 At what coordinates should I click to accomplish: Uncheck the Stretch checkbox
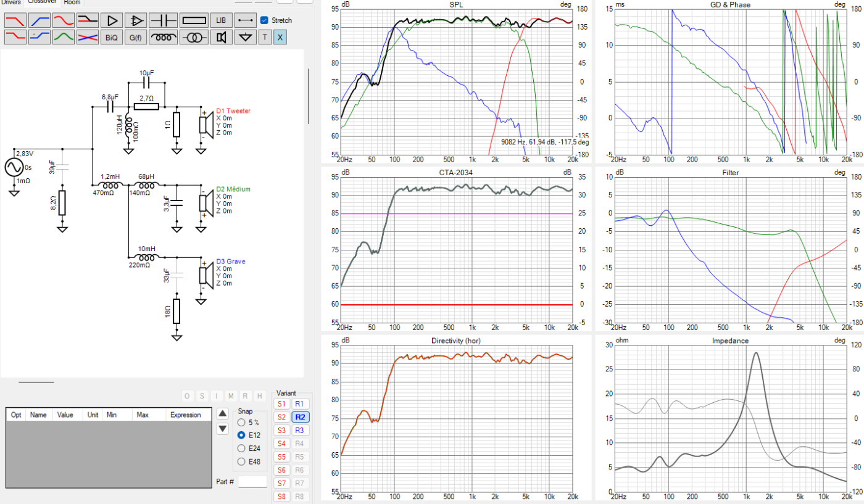tap(264, 20)
